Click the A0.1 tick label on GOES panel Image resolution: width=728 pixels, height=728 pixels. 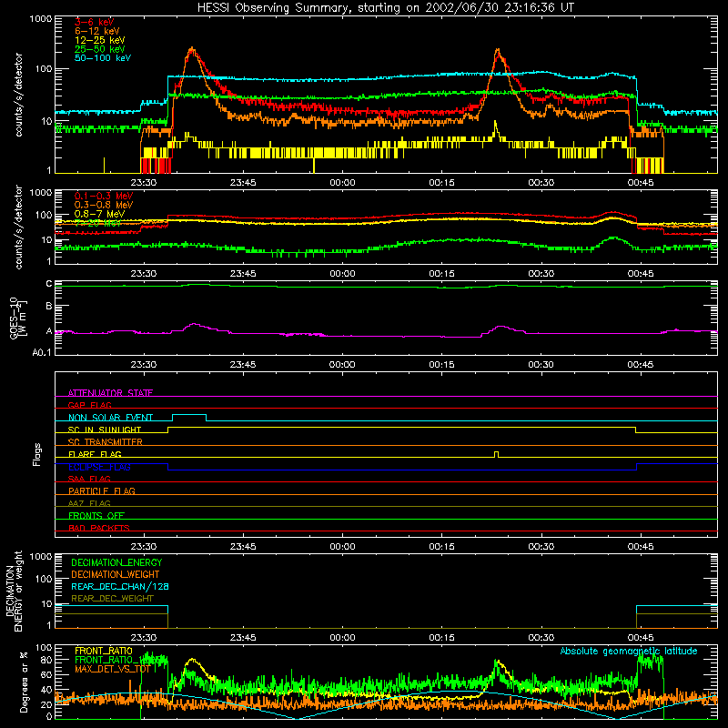point(42,353)
